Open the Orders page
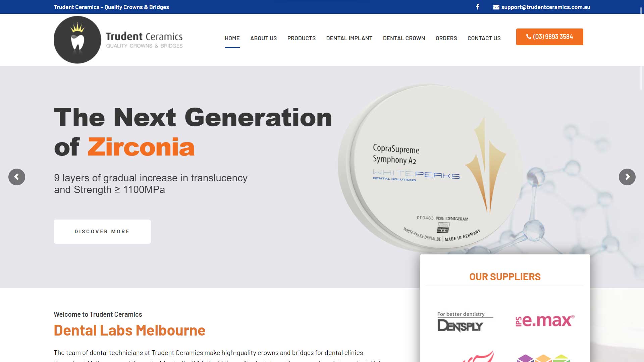 [x=446, y=38]
